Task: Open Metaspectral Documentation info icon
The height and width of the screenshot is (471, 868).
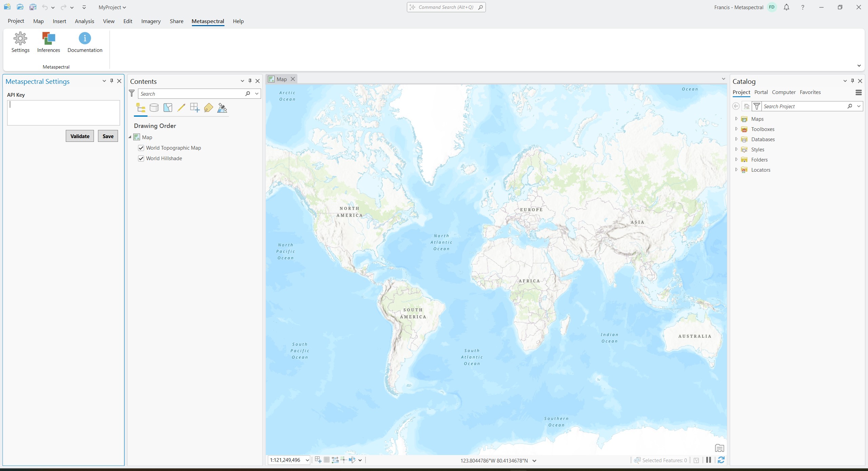Action: 85,39
